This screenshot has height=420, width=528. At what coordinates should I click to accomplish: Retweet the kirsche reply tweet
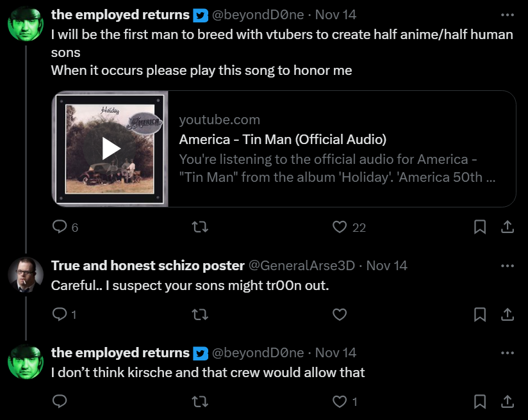click(x=200, y=401)
